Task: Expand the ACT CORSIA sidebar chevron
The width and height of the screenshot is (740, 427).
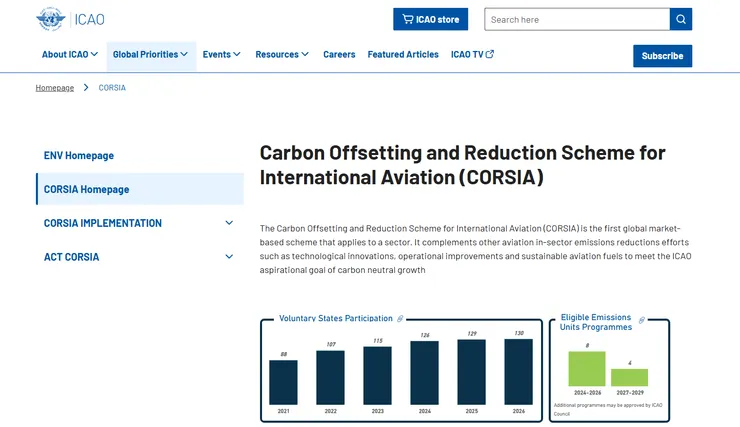Action: pyautogui.click(x=229, y=257)
